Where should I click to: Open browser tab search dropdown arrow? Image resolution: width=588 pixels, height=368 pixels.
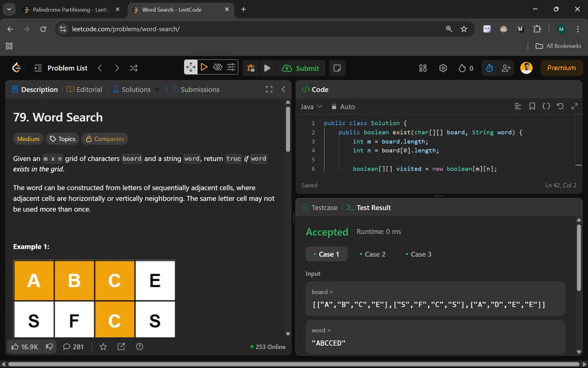[10, 9]
